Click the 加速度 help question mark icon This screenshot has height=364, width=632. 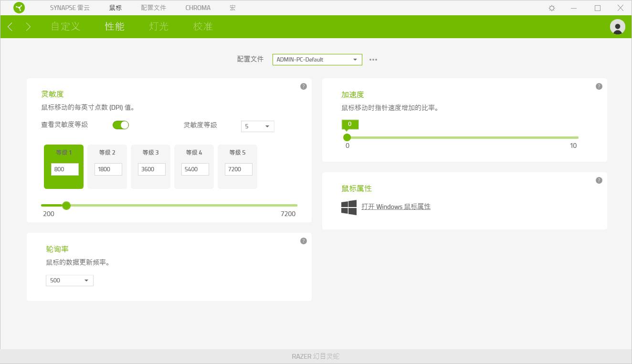599,86
